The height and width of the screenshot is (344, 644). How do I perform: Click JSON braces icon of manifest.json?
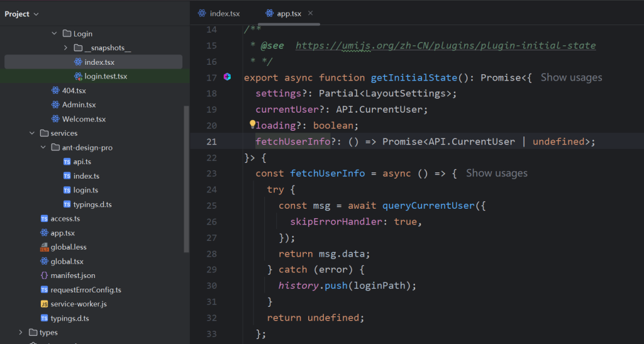pyautogui.click(x=45, y=275)
